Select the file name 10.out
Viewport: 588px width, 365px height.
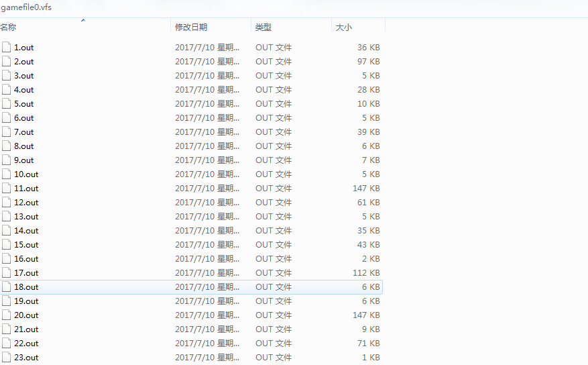click(x=26, y=174)
